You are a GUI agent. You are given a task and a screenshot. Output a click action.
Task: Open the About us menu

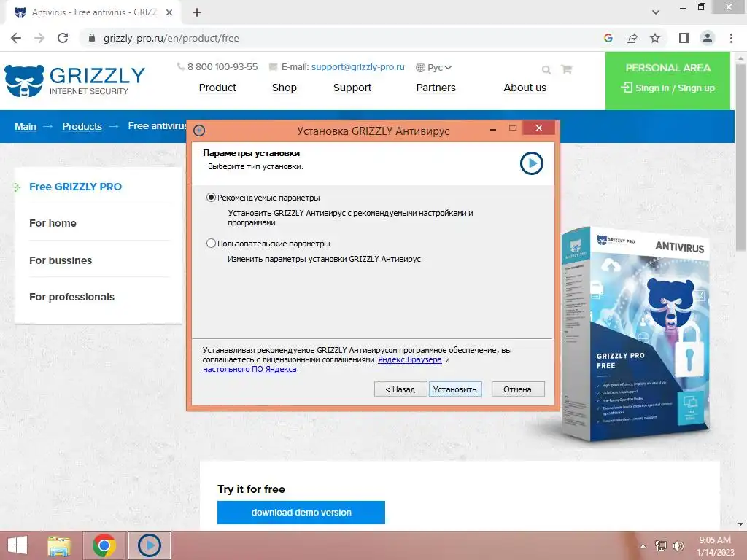click(525, 87)
